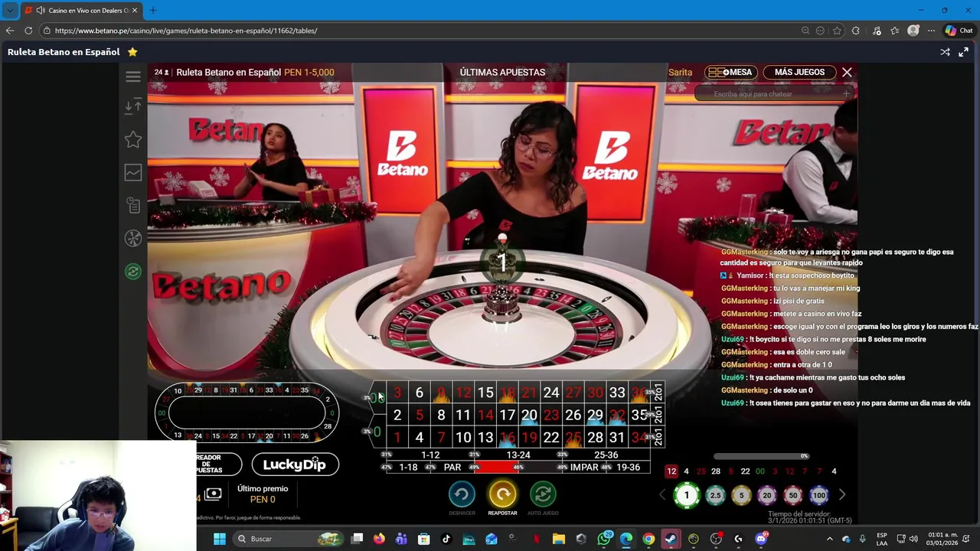Click the browser address bar URL

pos(186,31)
